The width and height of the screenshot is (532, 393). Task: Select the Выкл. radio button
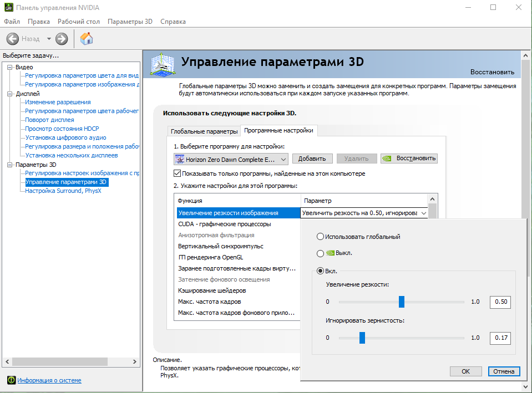pos(320,253)
